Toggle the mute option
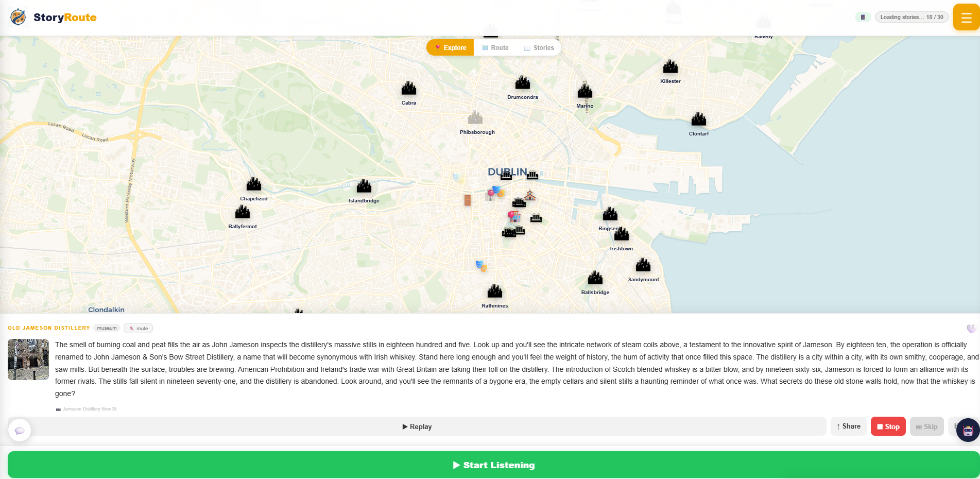This screenshot has height=479, width=980. click(139, 328)
